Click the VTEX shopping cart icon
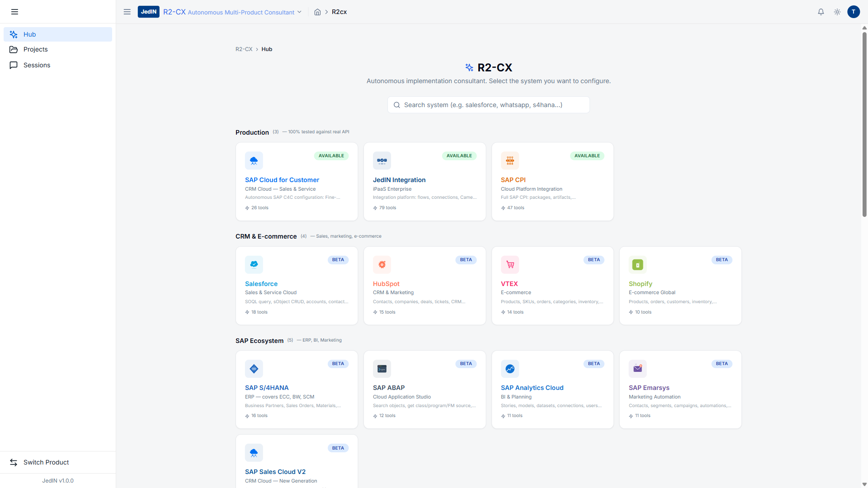This screenshot has width=868, height=488. 509,264
